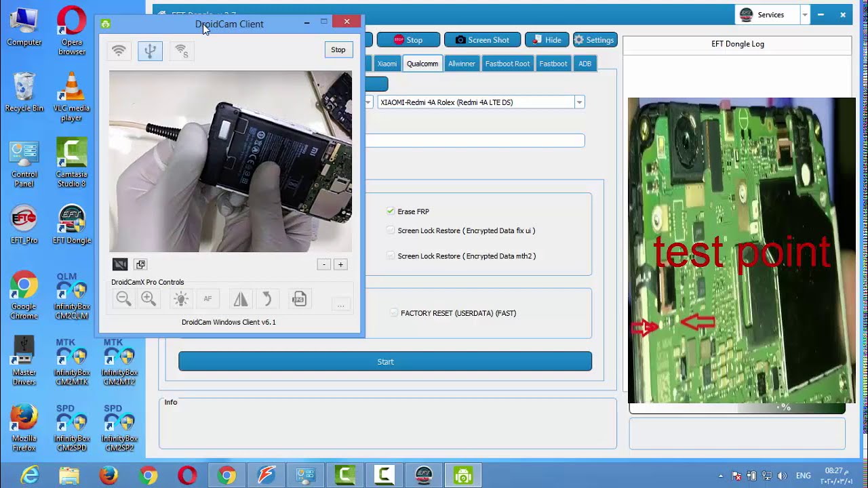Trigger DroidCam autofocus (AF)
Viewport: 868px width, 488px height.
208,299
